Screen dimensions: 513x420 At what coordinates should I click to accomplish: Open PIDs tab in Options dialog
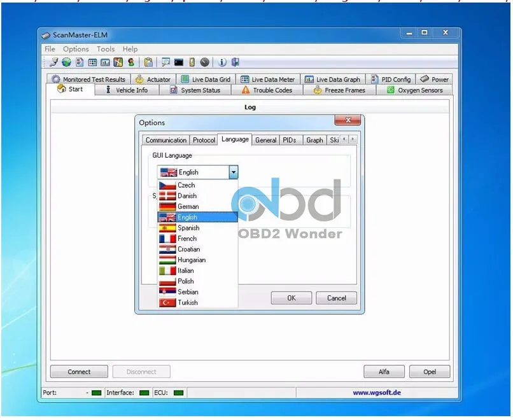290,140
